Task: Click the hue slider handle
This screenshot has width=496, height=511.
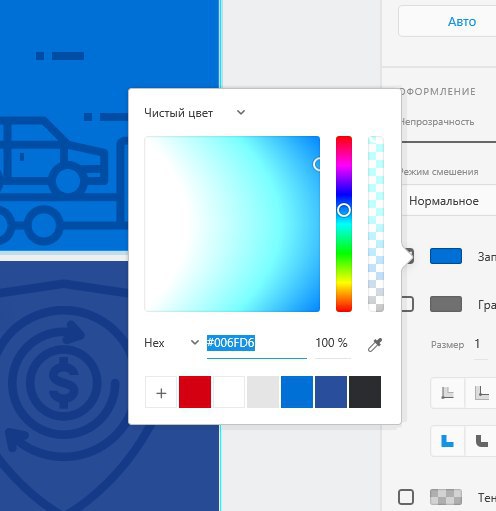Action: (344, 210)
